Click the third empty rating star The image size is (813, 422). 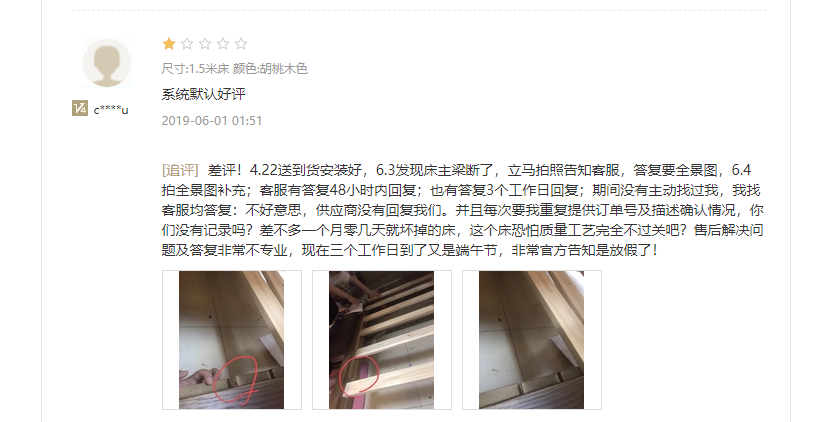205,44
